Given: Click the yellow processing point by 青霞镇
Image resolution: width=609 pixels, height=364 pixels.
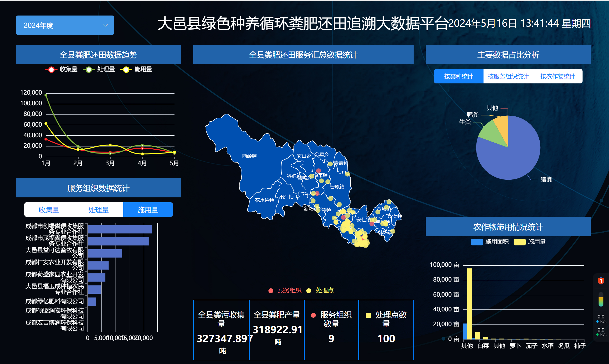Looking at the screenshot, I should [330, 164].
